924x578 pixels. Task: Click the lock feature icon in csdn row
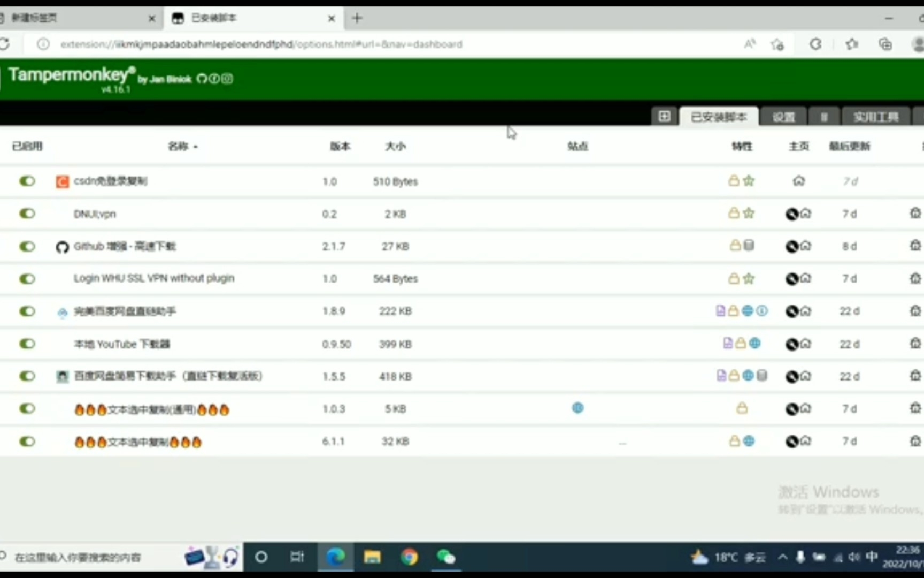[734, 180]
